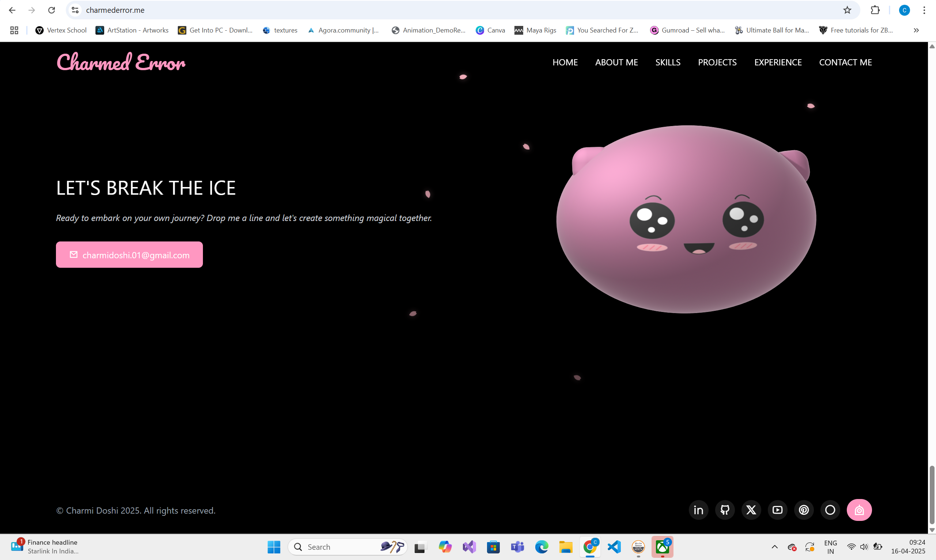Open the LinkedIn profile icon in footer
Screen dimensions: 936x560
pos(698,510)
